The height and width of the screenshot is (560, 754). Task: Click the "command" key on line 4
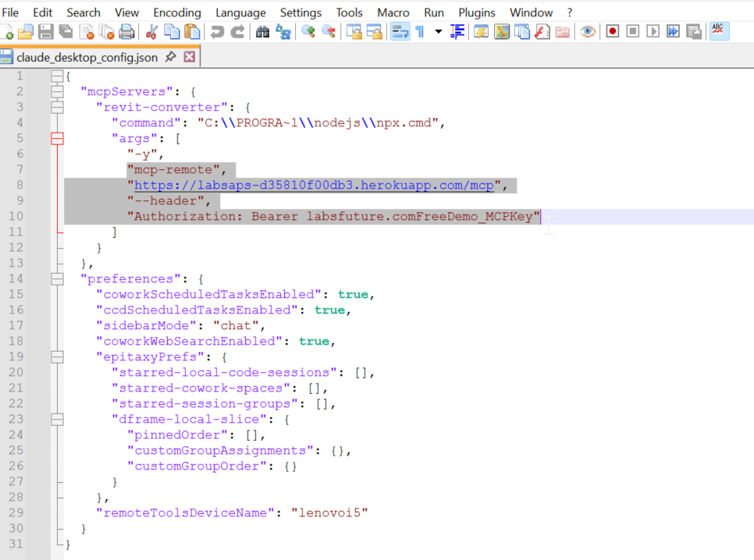[146, 122]
